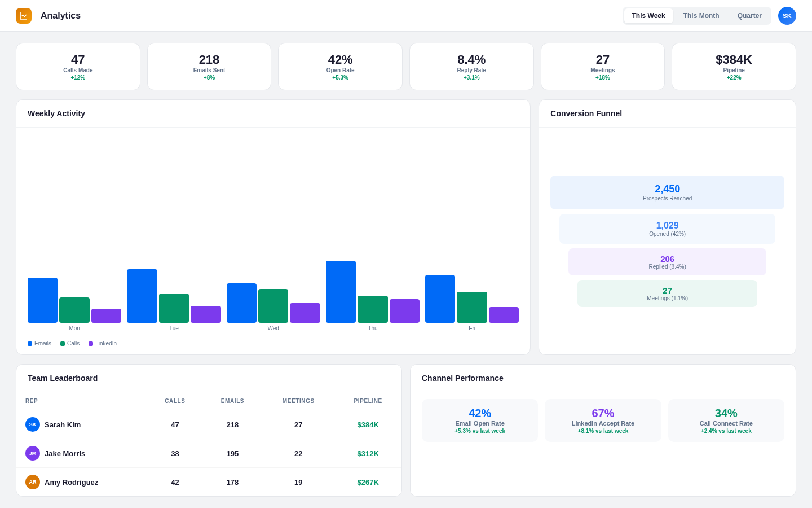
Task: Click the Analytics header title
Action: point(60,16)
